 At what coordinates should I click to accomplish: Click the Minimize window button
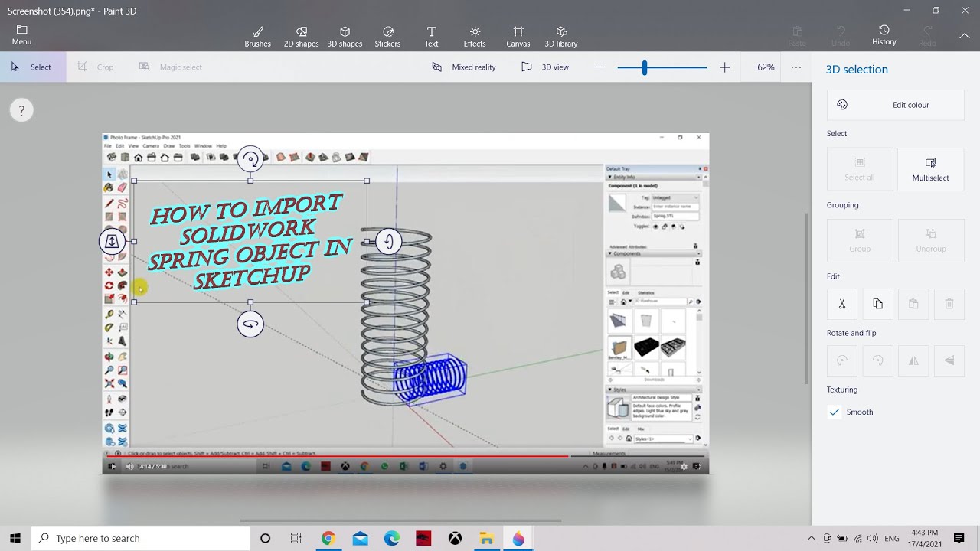coord(907,11)
